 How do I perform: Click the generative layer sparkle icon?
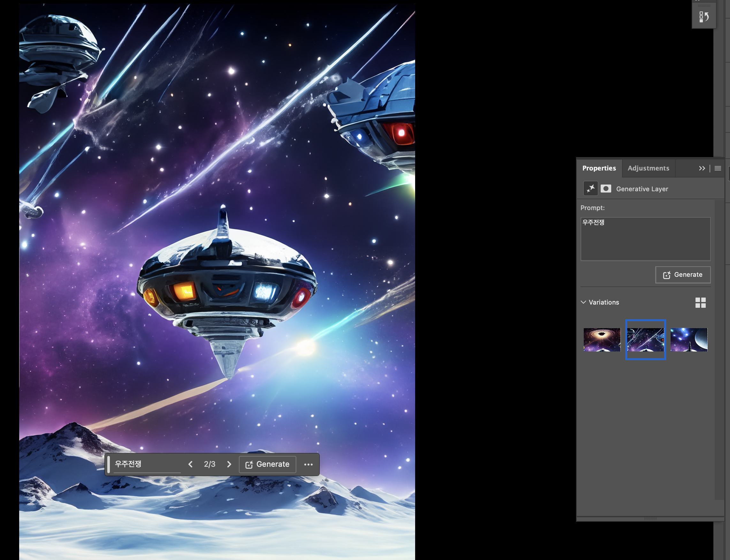(x=590, y=189)
